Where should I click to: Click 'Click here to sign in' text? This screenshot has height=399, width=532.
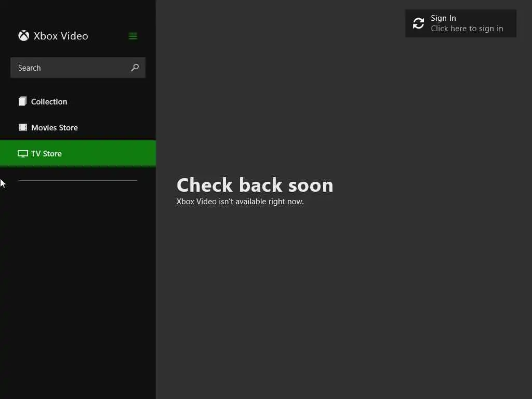click(467, 29)
